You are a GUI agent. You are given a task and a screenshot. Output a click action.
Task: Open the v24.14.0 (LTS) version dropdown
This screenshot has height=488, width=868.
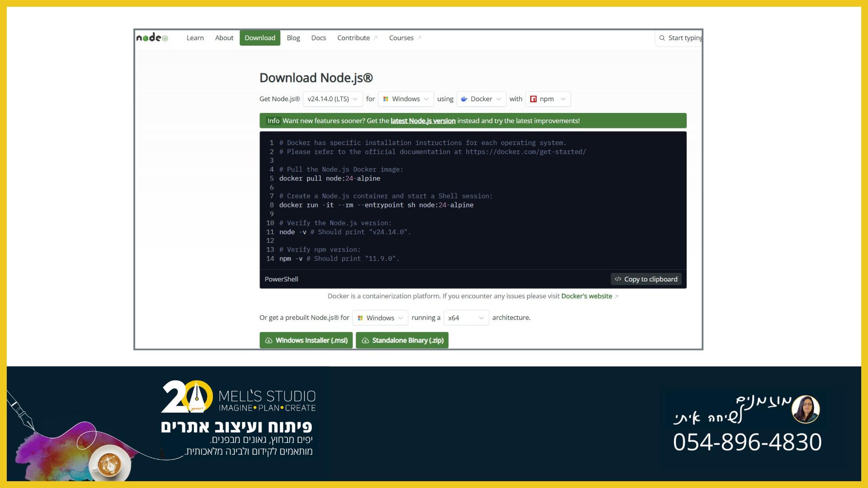(332, 99)
